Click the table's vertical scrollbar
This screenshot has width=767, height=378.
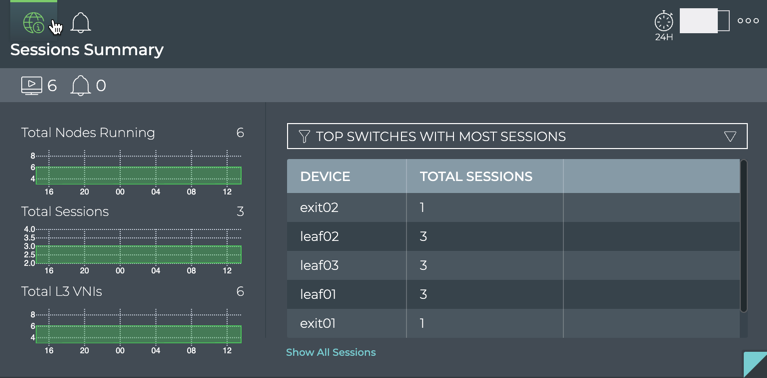(x=744, y=236)
